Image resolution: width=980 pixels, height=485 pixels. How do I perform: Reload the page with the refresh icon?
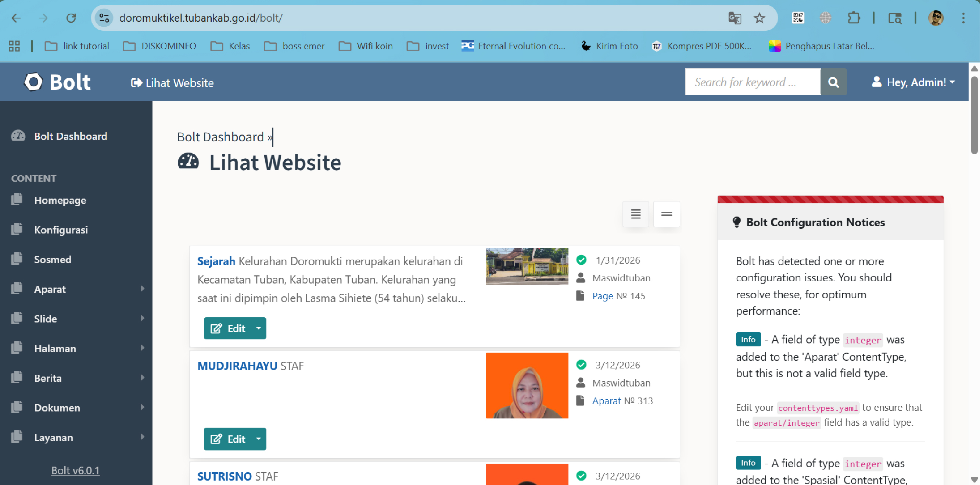click(x=71, y=18)
